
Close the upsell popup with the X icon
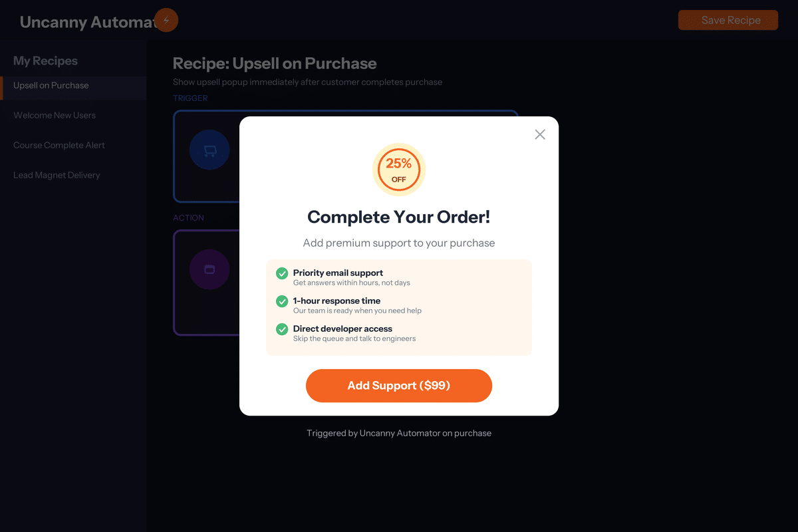[540, 134]
